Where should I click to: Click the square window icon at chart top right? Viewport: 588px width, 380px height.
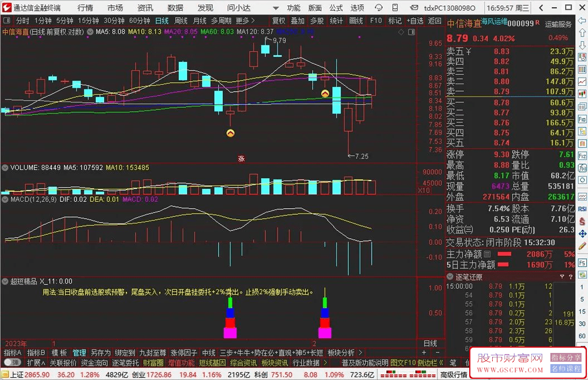coord(412,32)
